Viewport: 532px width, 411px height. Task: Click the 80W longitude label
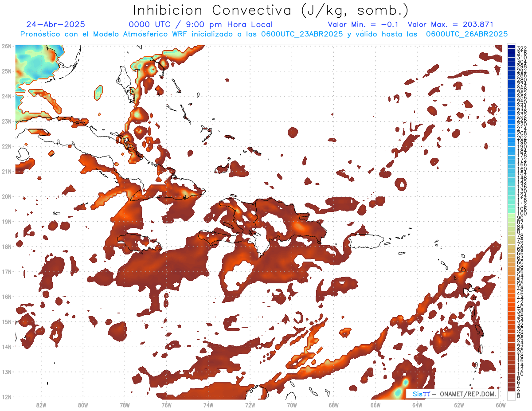(82, 405)
